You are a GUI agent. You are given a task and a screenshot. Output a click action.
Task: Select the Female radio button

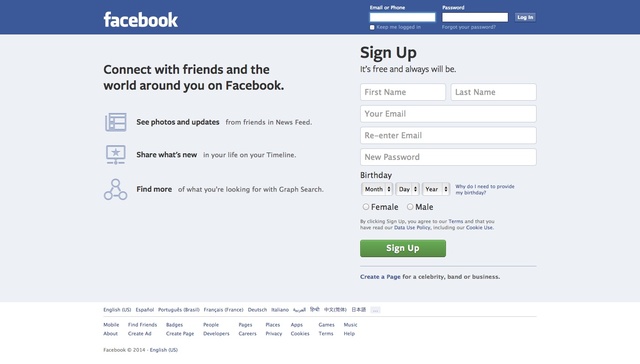pos(366,207)
